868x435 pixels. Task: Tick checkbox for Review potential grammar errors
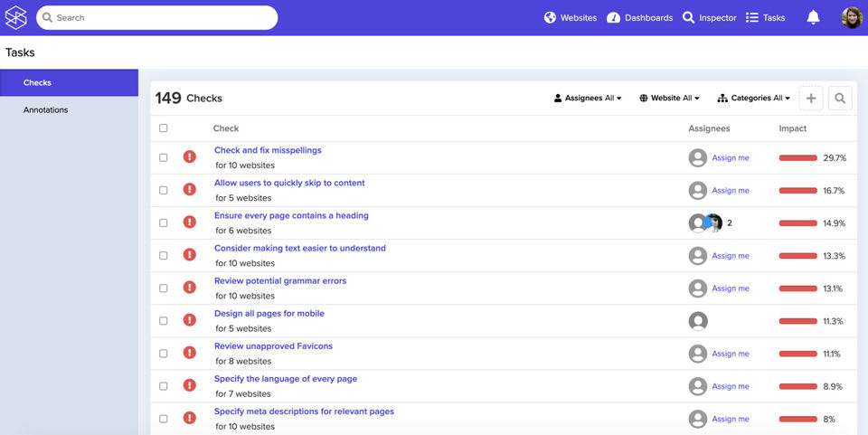164,288
